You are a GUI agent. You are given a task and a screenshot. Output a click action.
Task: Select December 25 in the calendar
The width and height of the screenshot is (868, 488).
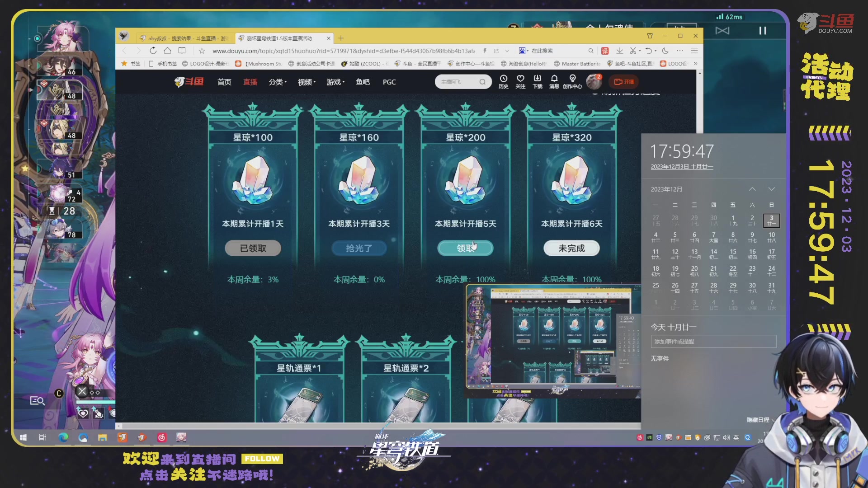click(656, 287)
